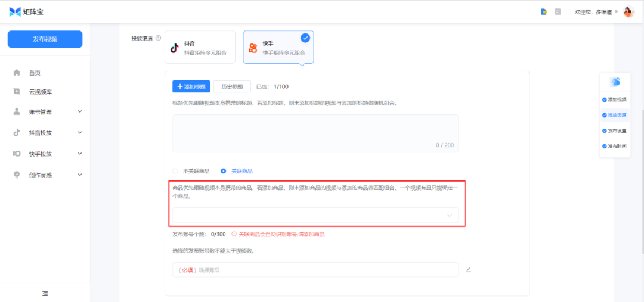644x302 pixels.
Task: Click blue checkmark badge on 快手 card
Action: point(305,38)
